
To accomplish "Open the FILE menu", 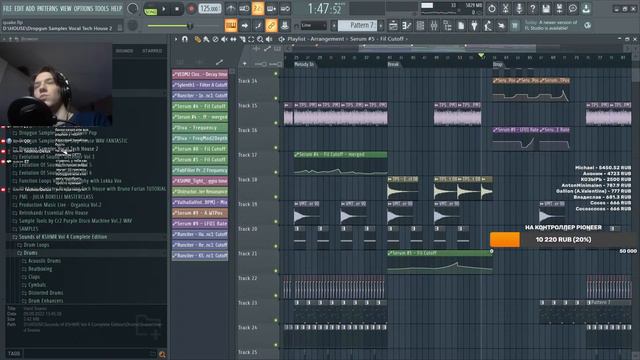I will pyautogui.click(x=7, y=8).
